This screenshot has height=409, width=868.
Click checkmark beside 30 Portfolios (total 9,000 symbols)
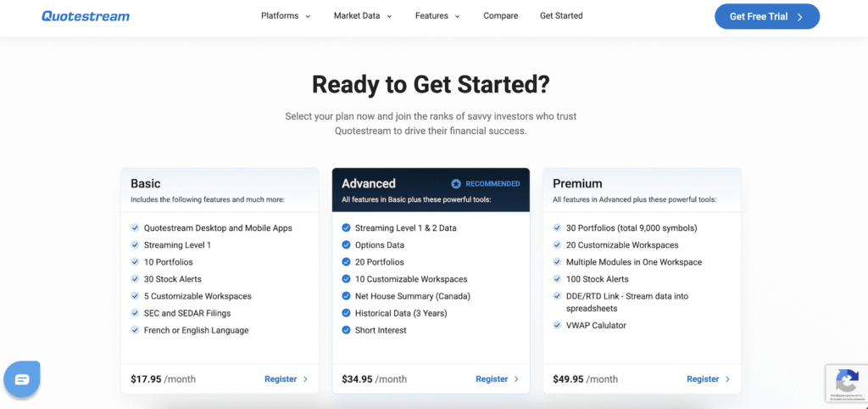click(557, 227)
